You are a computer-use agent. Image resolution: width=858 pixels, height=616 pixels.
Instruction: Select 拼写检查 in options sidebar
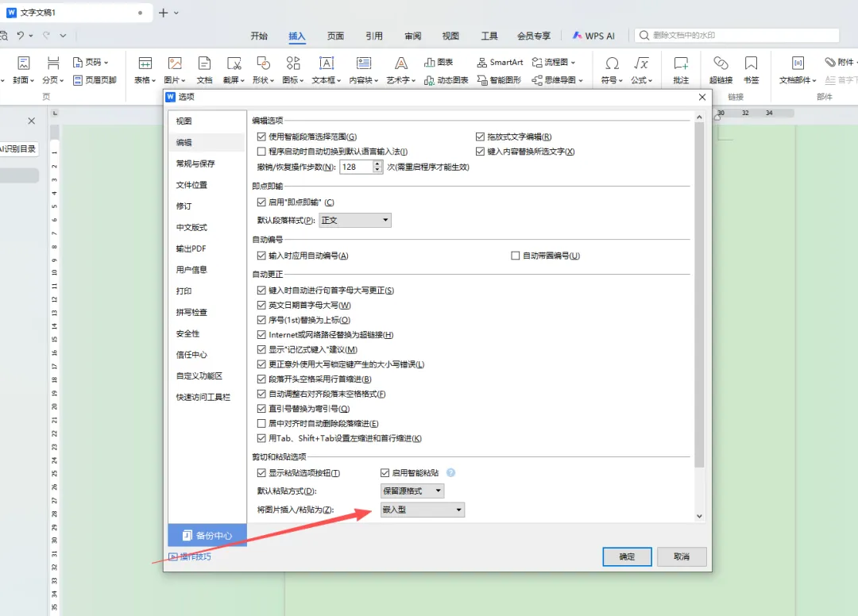207,312
